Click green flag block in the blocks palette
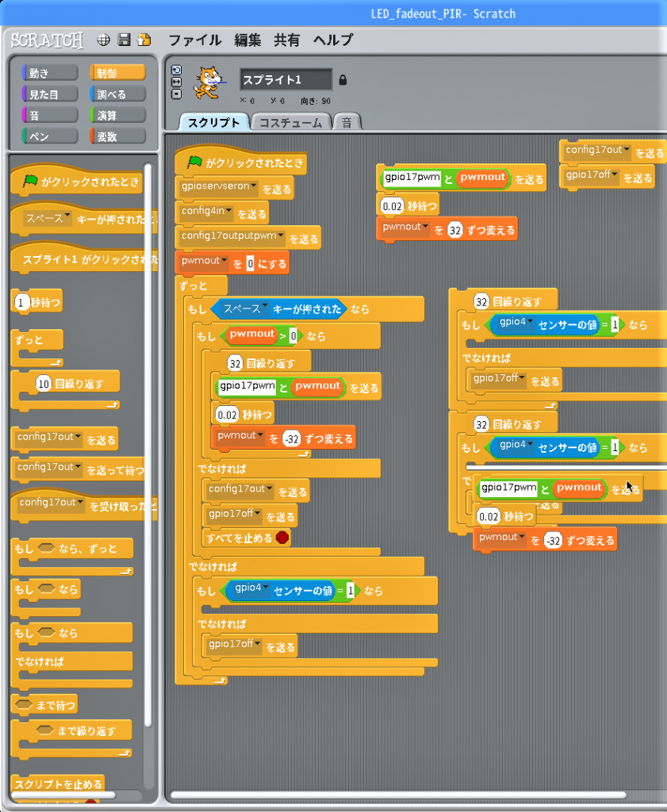This screenshot has width=667, height=812. pos(30,182)
